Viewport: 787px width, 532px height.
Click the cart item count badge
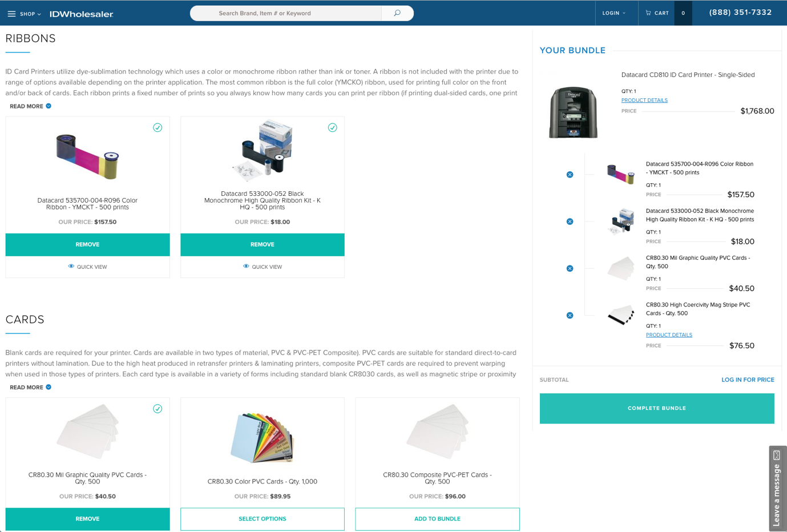coord(683,13)
